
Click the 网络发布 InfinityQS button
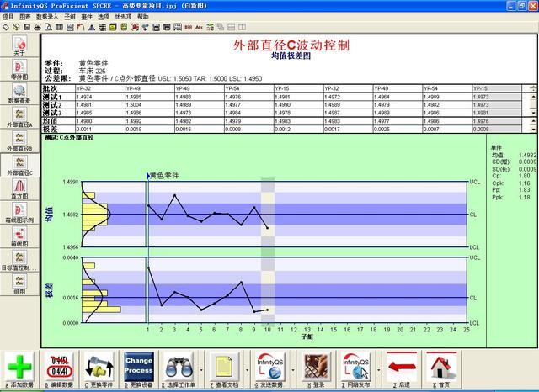tap(356, 370)
